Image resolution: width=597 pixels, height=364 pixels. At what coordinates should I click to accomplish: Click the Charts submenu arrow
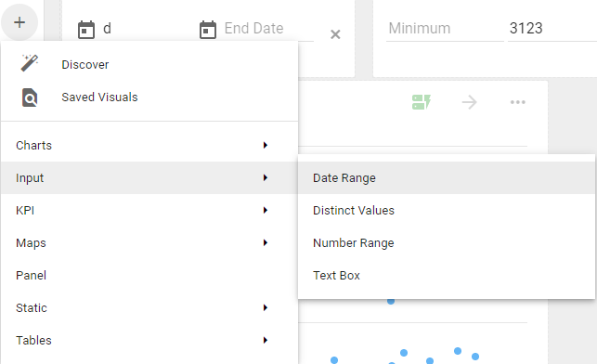coord(266,145)
